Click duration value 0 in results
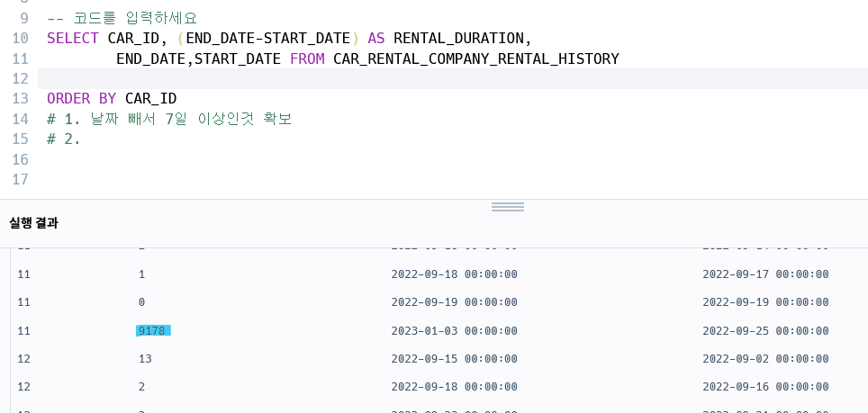Image resolution: width=868 pixels, height=413 pixels. (x=141, y=301)
